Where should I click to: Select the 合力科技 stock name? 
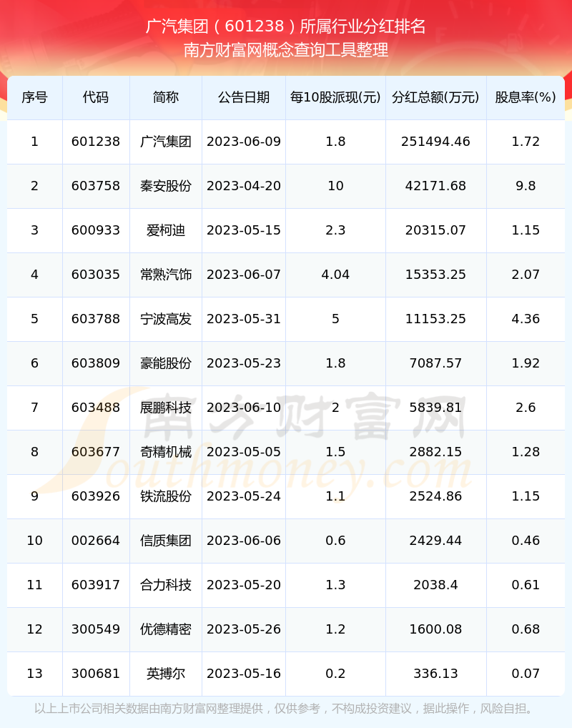166,585
